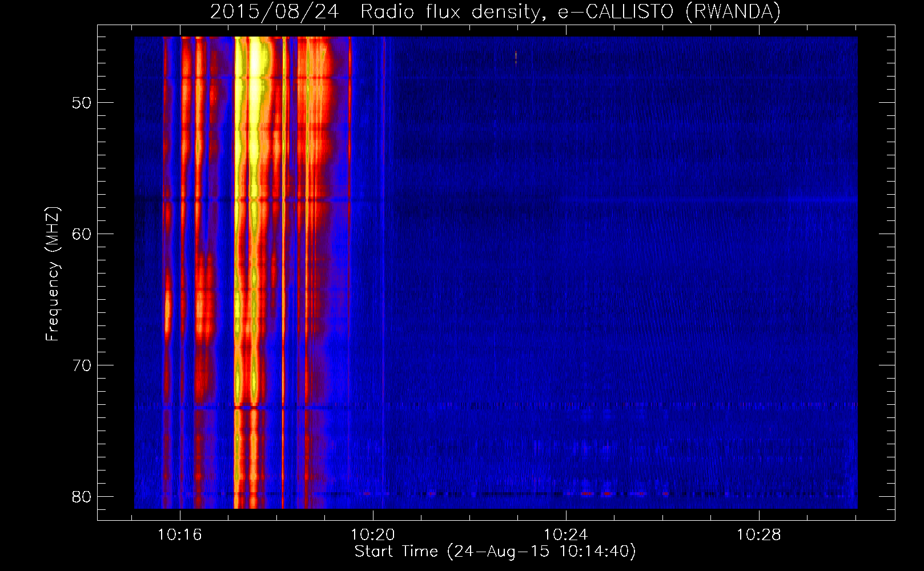
Task: Click the frequency tick label '50'
Action: pyautogui.click(x=82, y=103)
